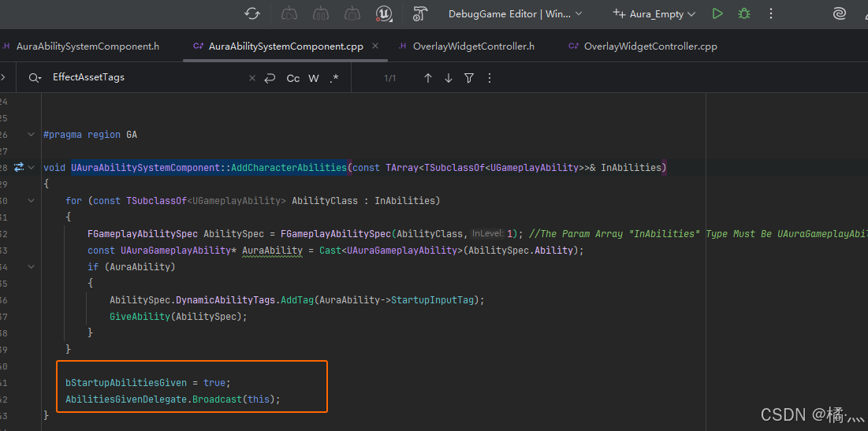Toggle Words (W) search option

coord(313,79)
